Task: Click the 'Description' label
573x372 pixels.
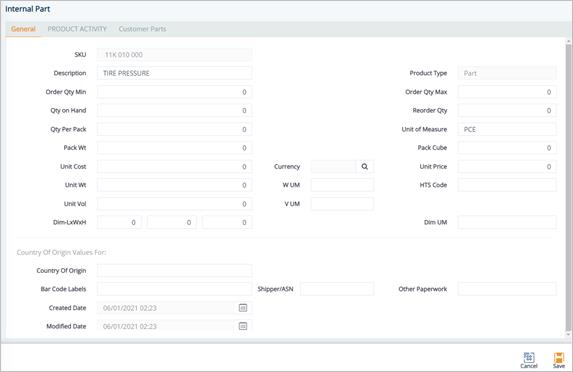Action: click(x=70, y=73)
